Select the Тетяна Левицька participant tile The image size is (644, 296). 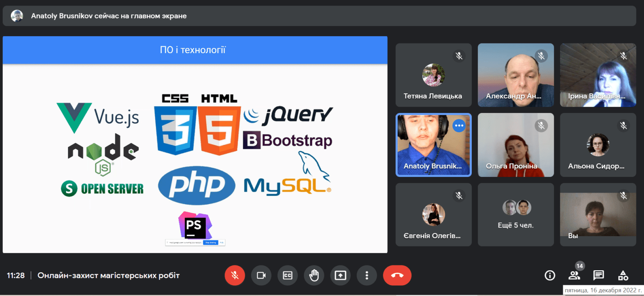click(x=433, y=75)
